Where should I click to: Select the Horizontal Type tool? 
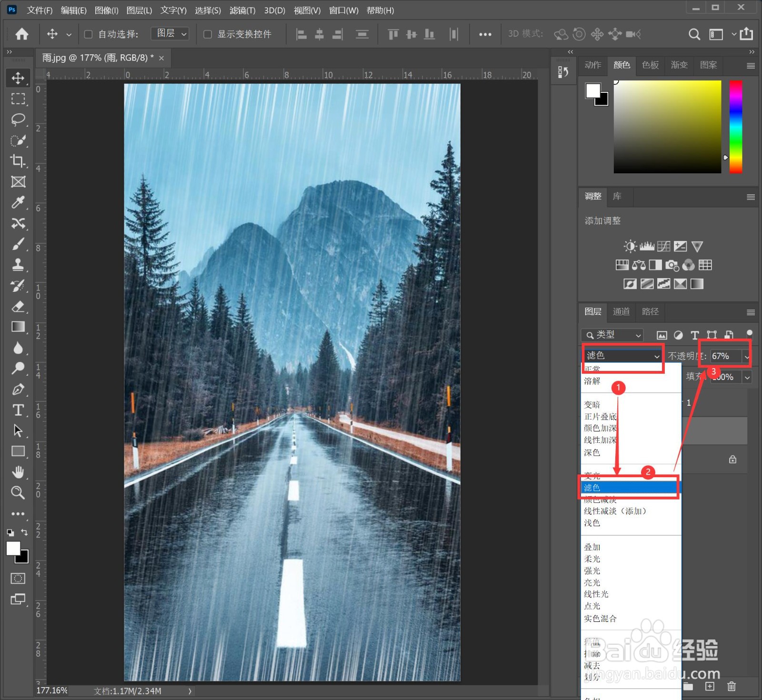tap(18, 410)
